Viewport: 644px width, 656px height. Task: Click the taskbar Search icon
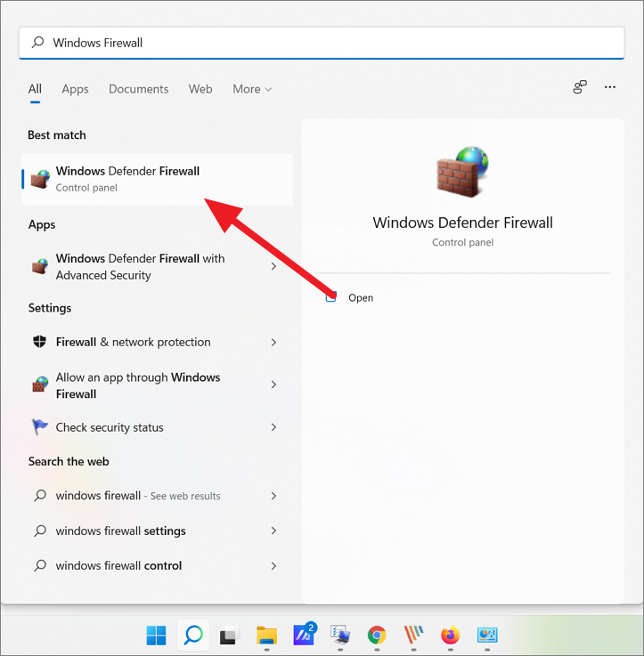[x=193, y=635]
